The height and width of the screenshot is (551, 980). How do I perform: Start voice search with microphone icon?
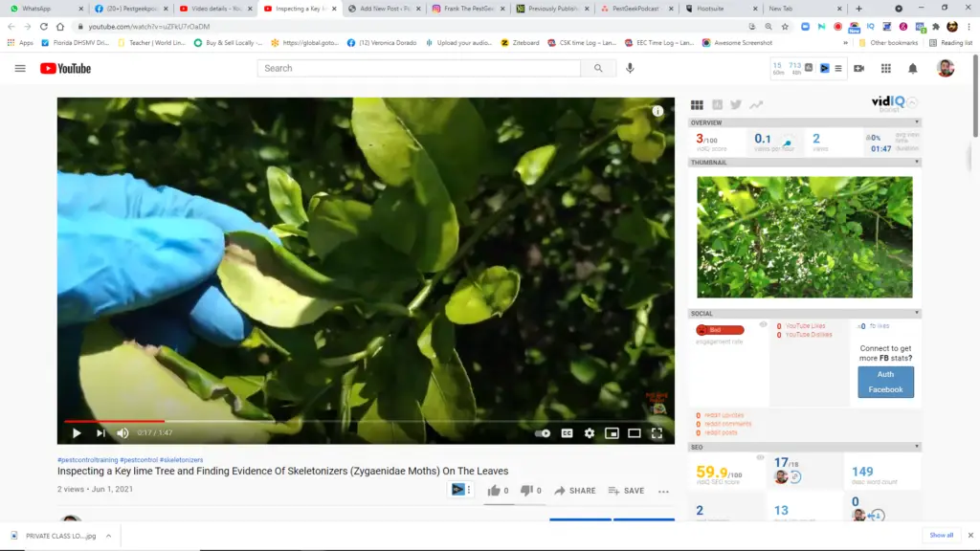click(630, 68)
